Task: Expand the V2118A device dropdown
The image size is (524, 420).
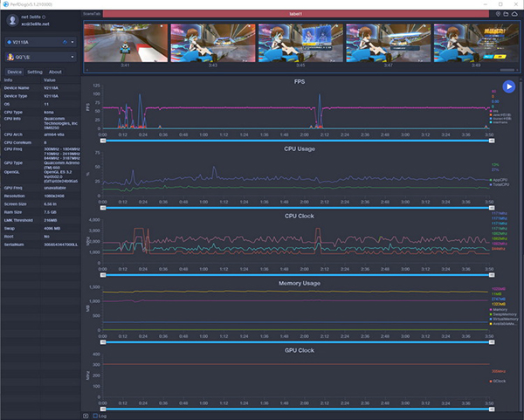Action: [x=72, y=41]
